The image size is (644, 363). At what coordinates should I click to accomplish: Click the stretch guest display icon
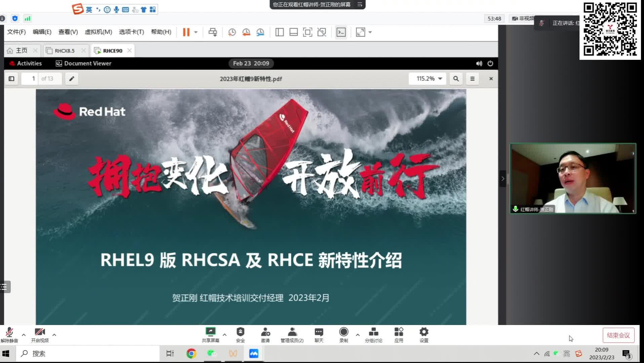pyautogui.click(x=361, y=32)
